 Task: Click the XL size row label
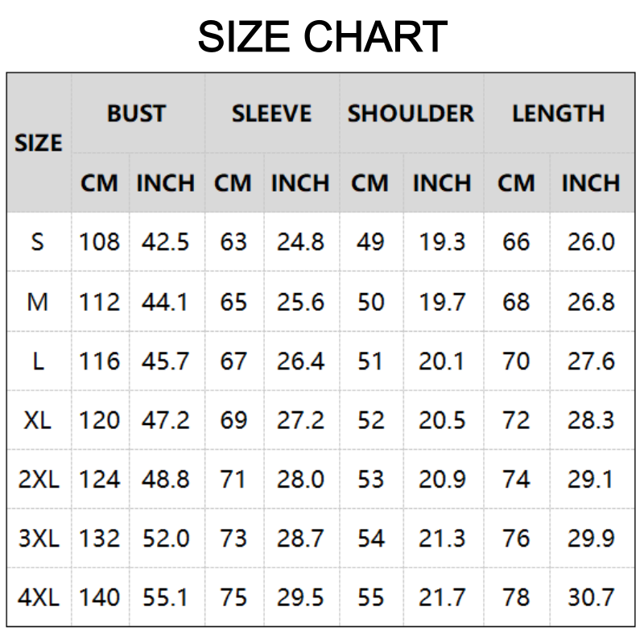point(37,420)
